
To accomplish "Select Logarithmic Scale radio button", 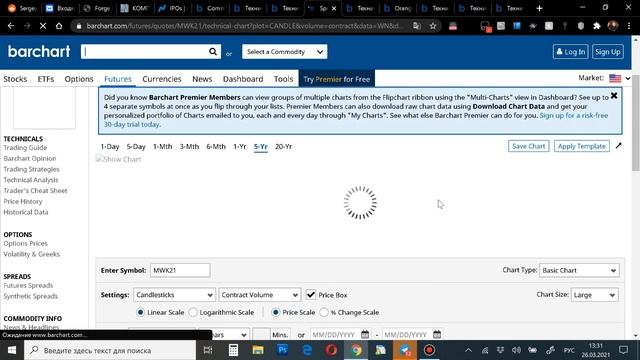I will click(x=193, y=312).
